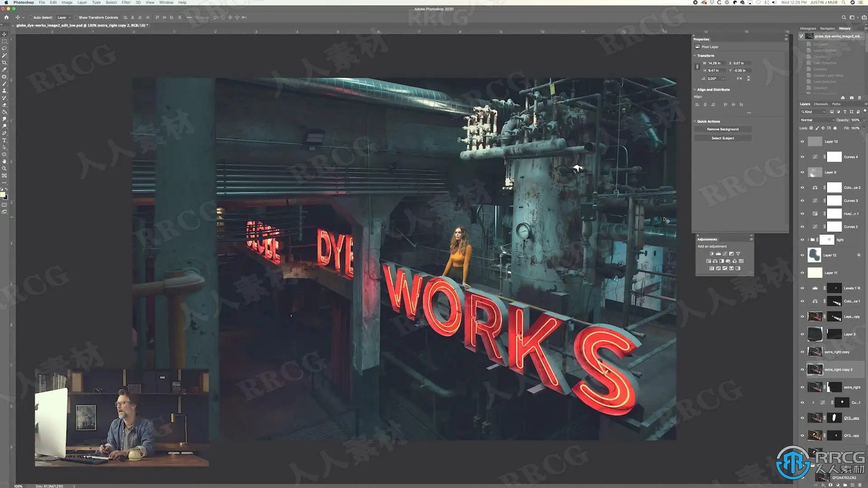868x488 pixels.
Task: Pick the Eyedropper tool
Action: click(5, 70)
